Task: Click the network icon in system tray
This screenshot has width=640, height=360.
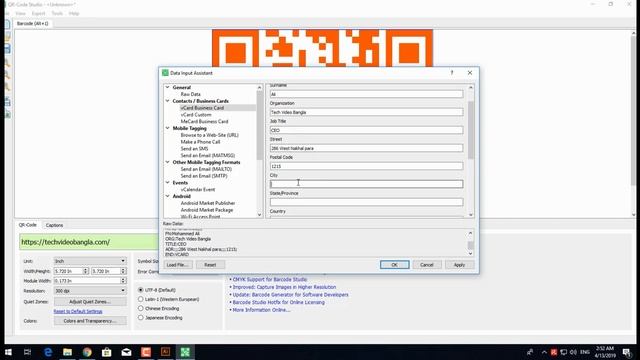Action: 564,352
